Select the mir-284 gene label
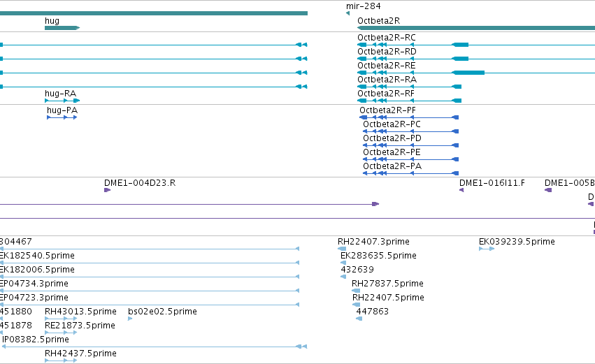The image size is (595, 364). [363, 6]
